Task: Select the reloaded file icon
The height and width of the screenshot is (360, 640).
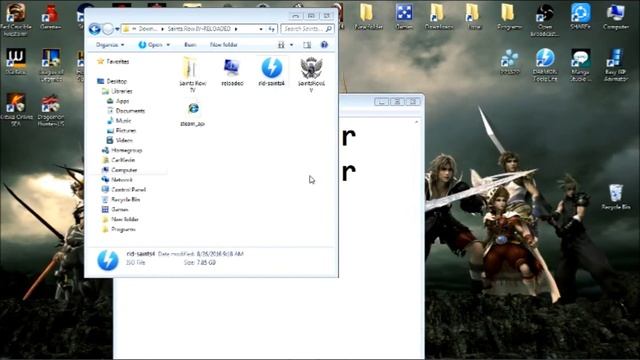Action: (232, 72)
